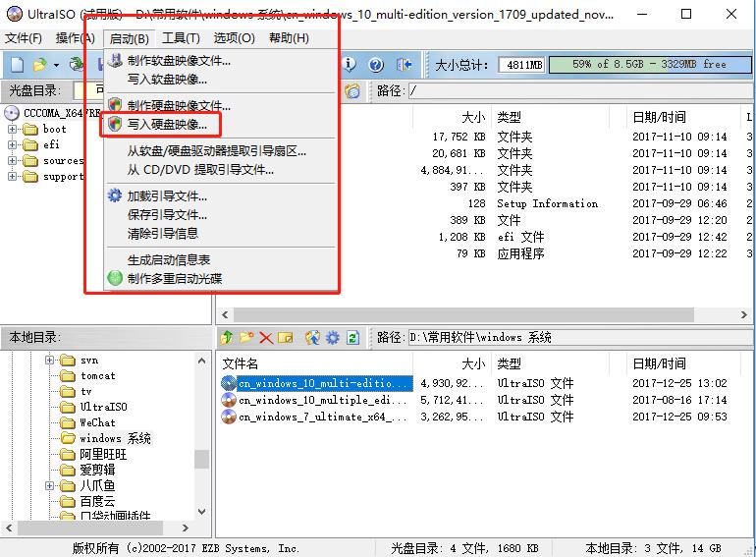The image size is (756, 557).
Task: Open the 选项(O) menu
Action: pyautogui.click(x=234, y=38)
